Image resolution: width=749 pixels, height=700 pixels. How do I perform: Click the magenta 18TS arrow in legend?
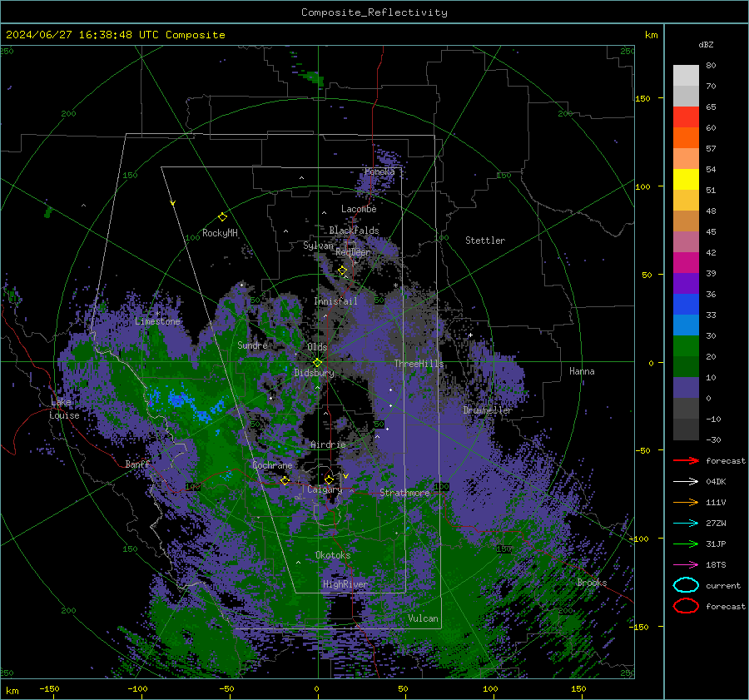(686, 565)
